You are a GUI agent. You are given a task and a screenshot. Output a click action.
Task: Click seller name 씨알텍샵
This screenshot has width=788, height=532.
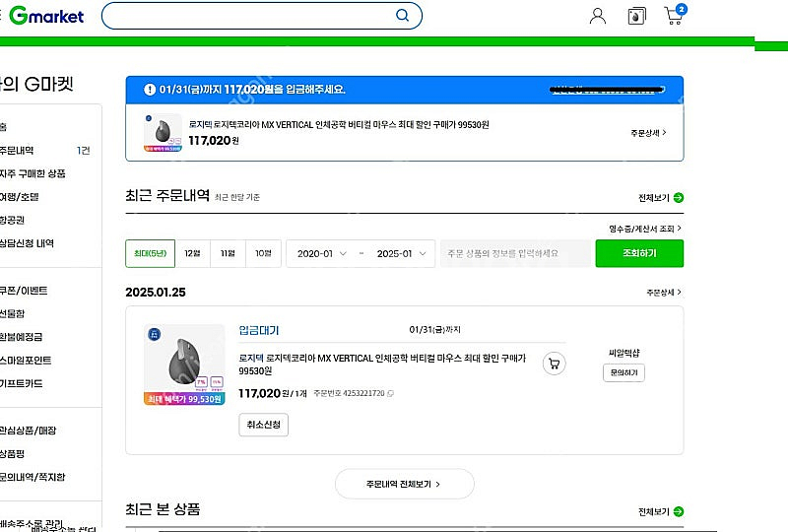[624, 353]
